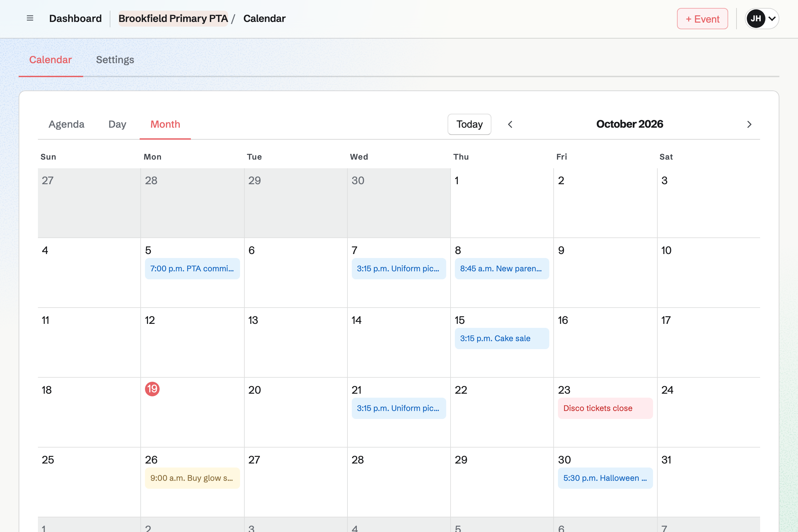Click date 31 in the Sat column
Image resolution: width=798 pixels, height=532 pixels.
click(x=666, y=460)
